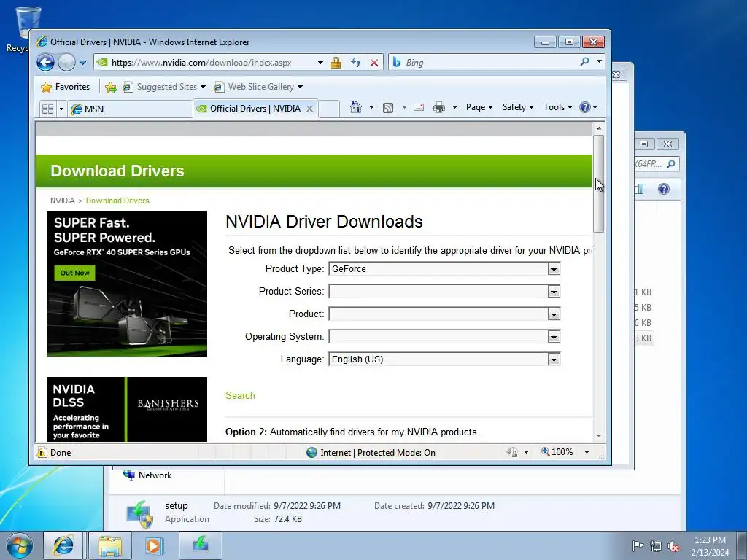Click the Explorer window help icon

point(664,189)
